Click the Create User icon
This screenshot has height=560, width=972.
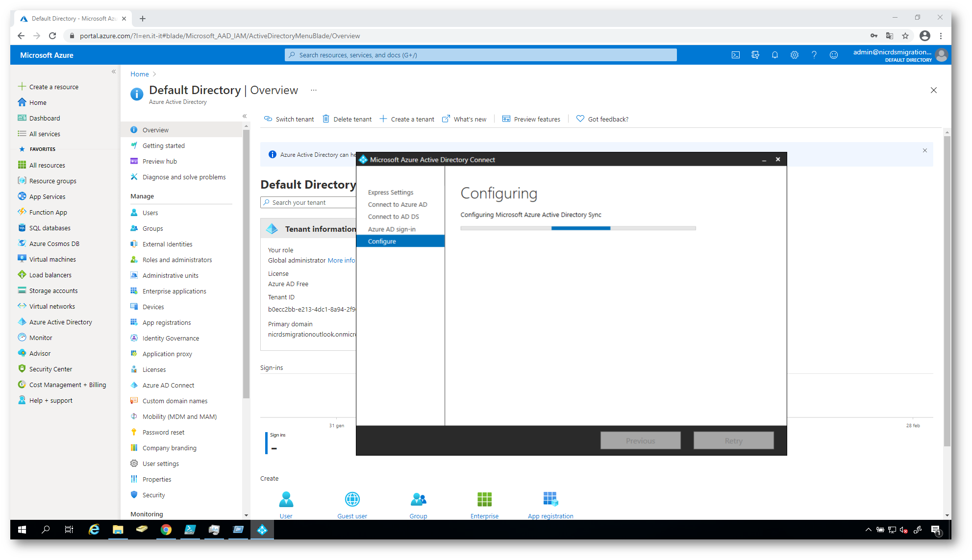click(x=286, y=499)
